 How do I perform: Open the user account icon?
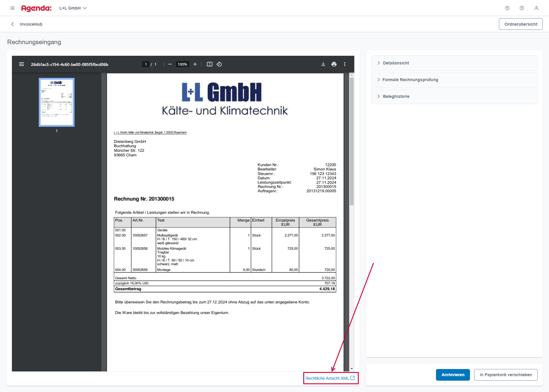point(536,8)
